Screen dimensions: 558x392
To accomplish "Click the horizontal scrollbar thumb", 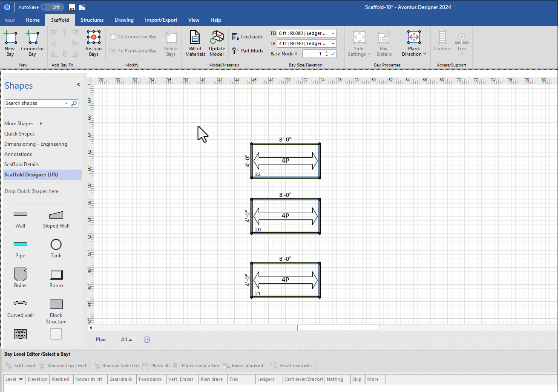I will coord(338,328).
